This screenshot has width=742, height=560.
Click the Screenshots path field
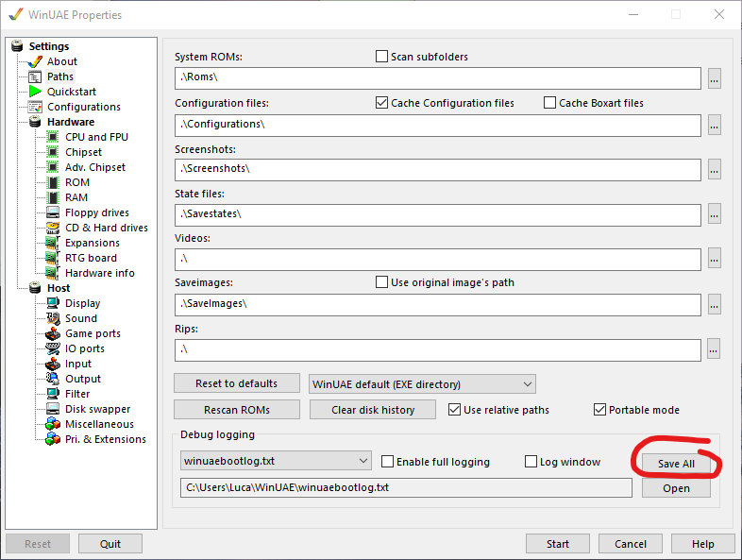tap(438, 169)
